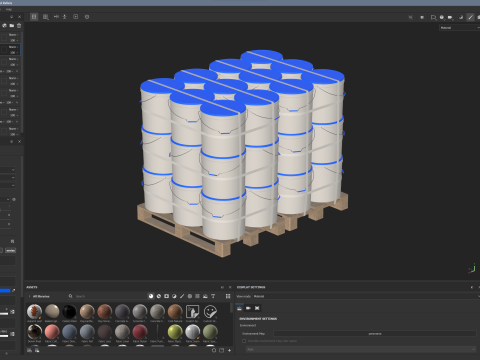Screen dimensions: 480x360
Task: Filter assets by smart materials icon
Action: pyautogui.click(x=159, y=296)
